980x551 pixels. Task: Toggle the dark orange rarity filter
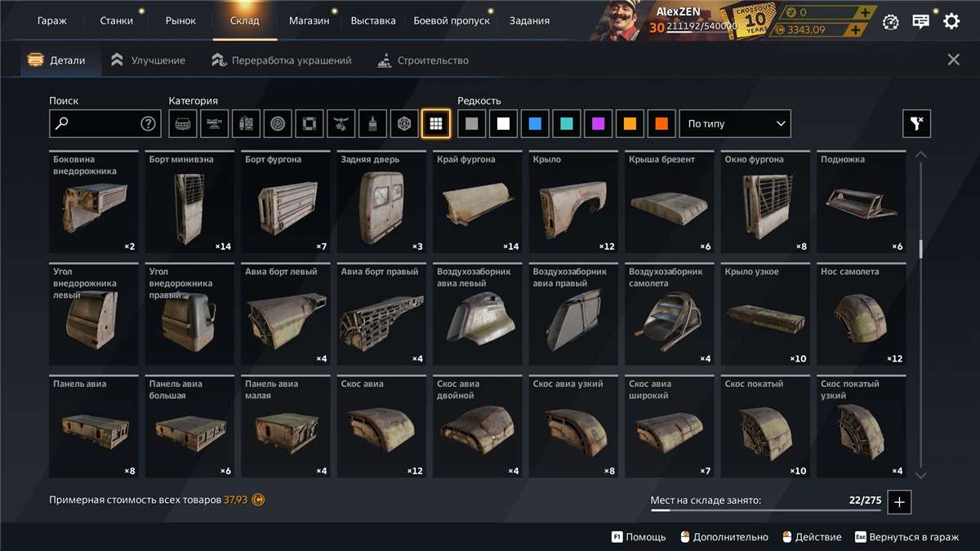661,124
